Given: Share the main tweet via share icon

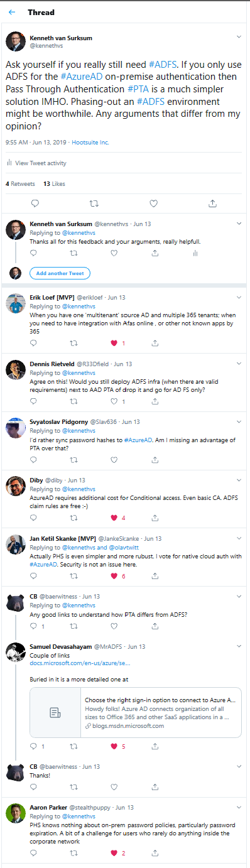Looking at the screenshot, I should [213, 203].
